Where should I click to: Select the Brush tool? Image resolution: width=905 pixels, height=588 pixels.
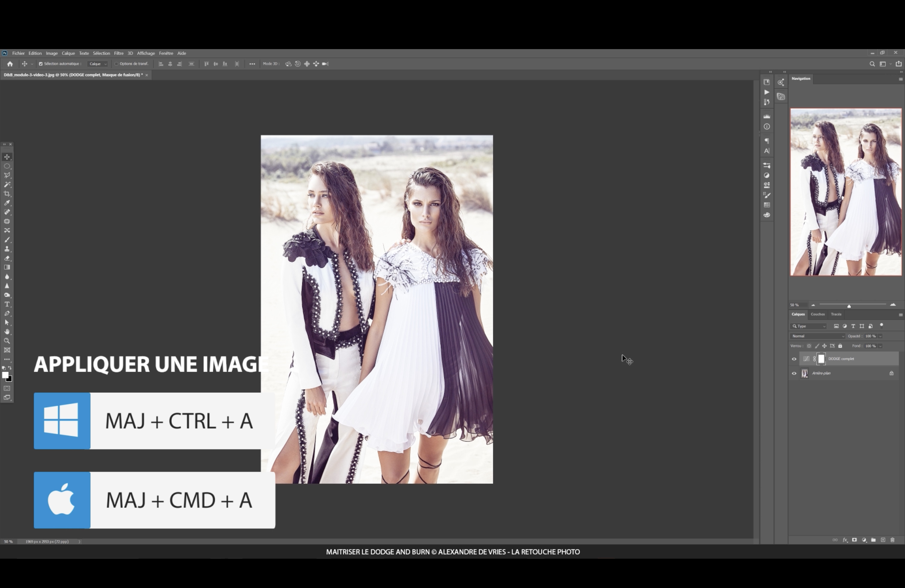tap(7, 240)
